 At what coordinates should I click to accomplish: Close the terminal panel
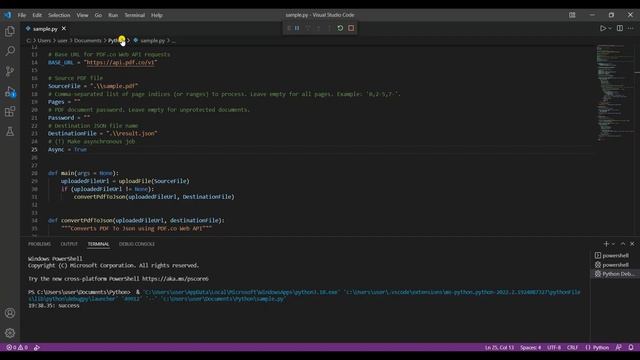(632, 244)
